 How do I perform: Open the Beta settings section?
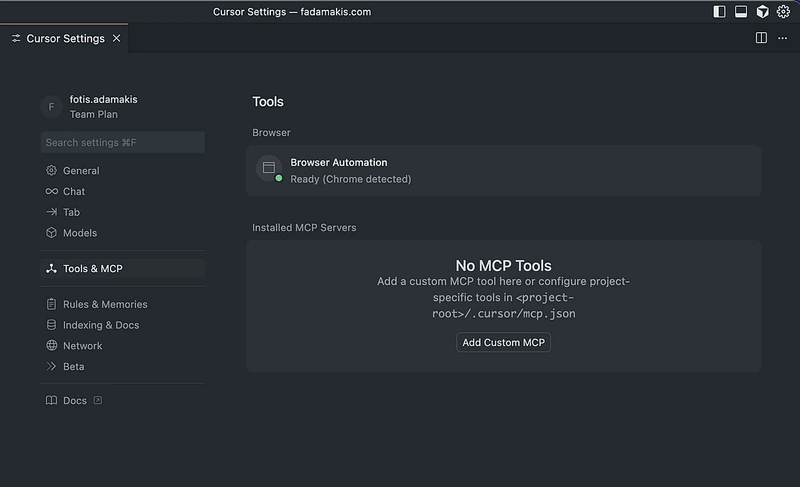[122, 367]
